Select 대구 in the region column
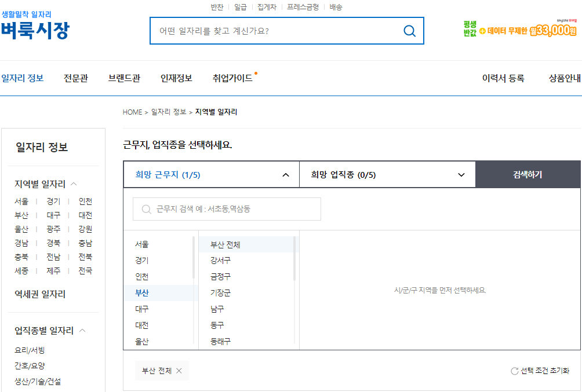The image size is (582, 392). pyautogui.click(x=140, y=309)
